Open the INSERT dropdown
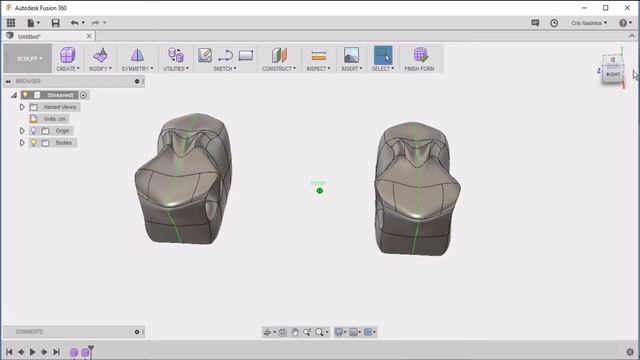 coord(352,69)
